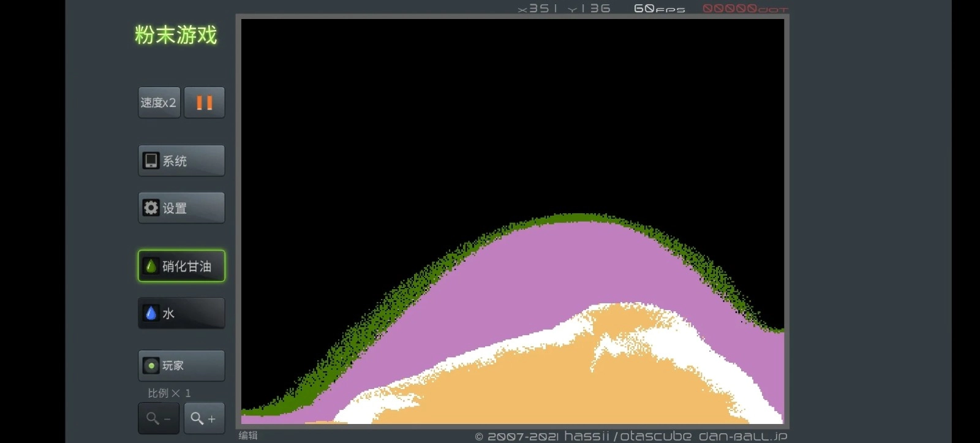Click the green circle icon on 玩家

pyautogui.click(x=151, y=366)
